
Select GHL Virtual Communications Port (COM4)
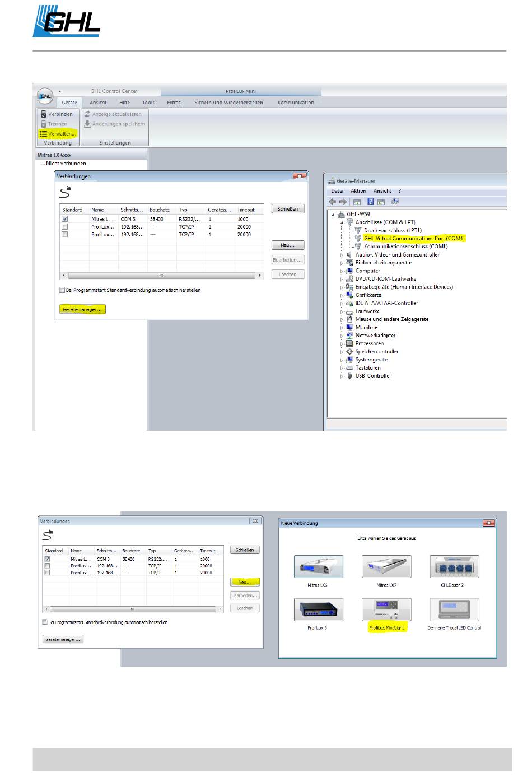tap(414, 239)
